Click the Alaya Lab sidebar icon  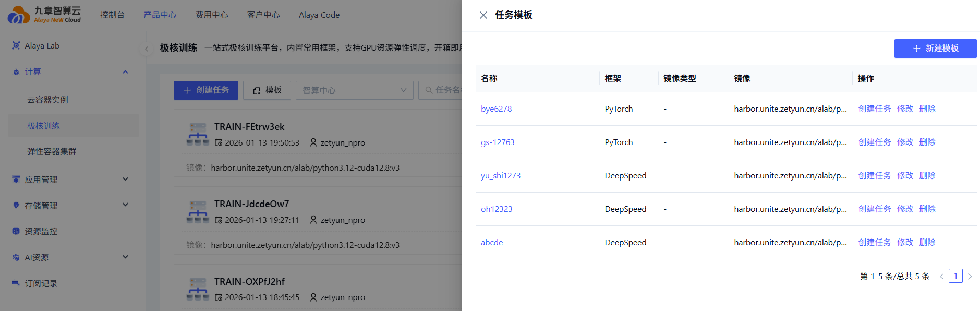[x=16, y=45]
